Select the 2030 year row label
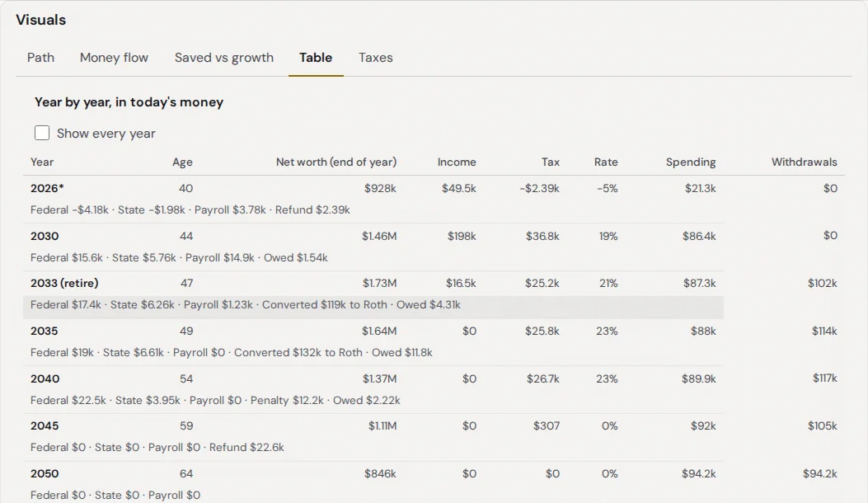This screenshot has height=503, width=868. [45, 236]
